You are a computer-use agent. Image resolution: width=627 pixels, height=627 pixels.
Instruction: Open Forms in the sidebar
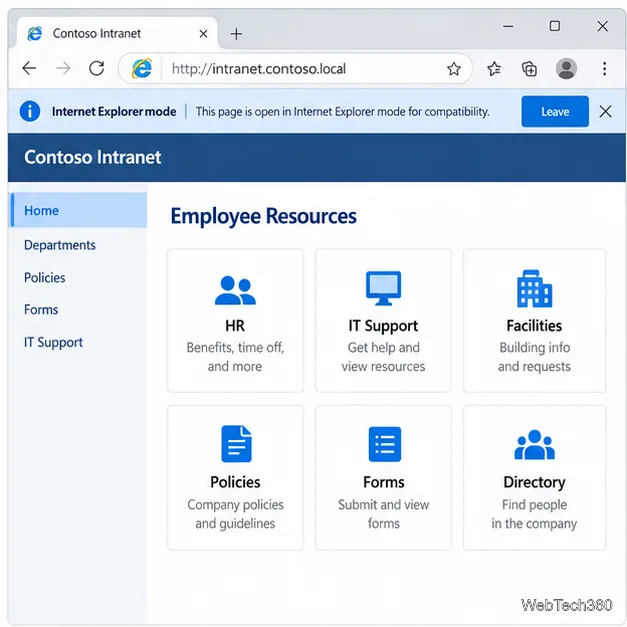tap(41, 310)
